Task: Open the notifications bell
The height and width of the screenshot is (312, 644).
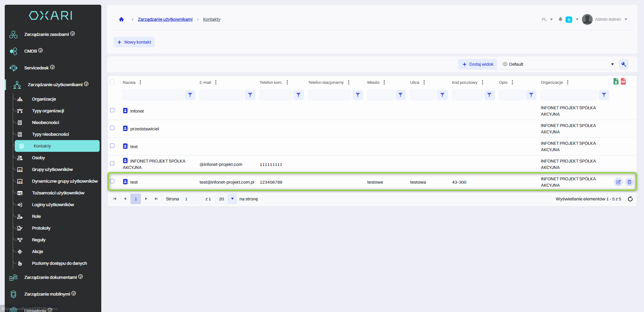Action: coord(560,19)
